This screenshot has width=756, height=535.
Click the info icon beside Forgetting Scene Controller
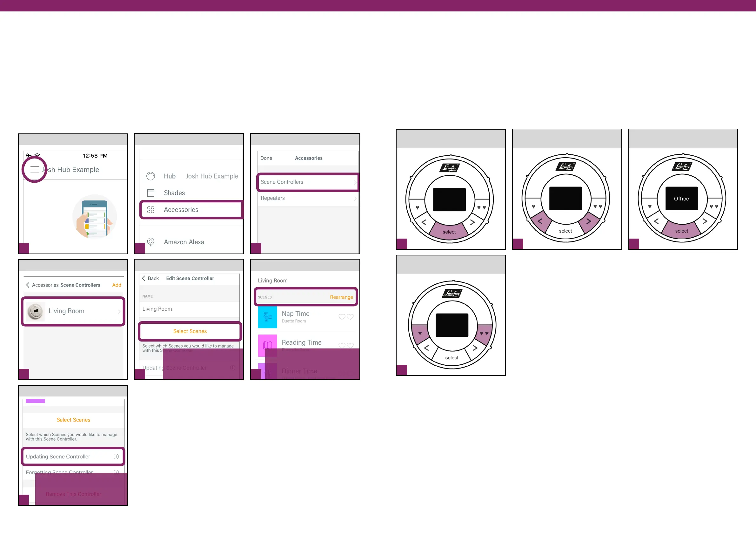pyautogui.click(x=116, y=472)
